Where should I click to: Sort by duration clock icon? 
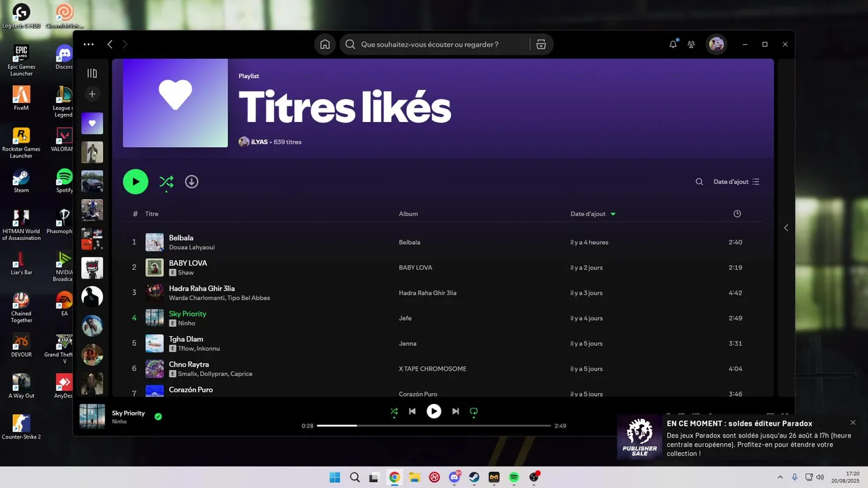tap(737, 213)
